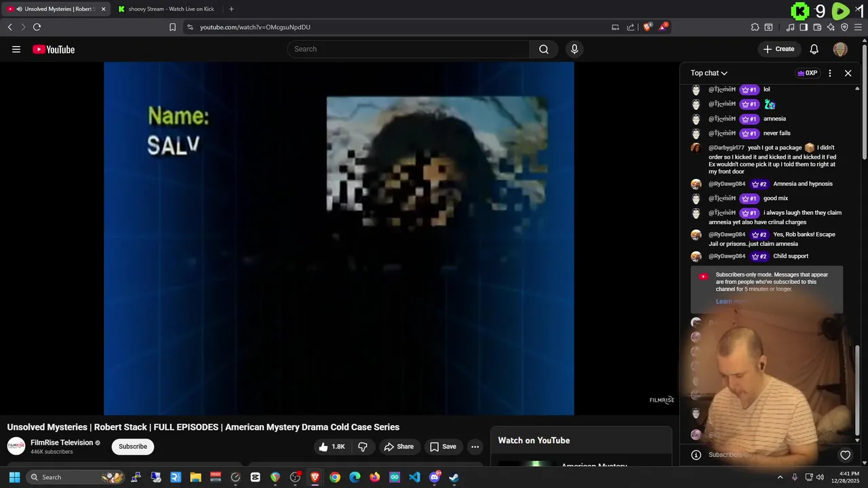Open Brave Rewards triangle icon
The image size is (868, 488).
[664, 27]
